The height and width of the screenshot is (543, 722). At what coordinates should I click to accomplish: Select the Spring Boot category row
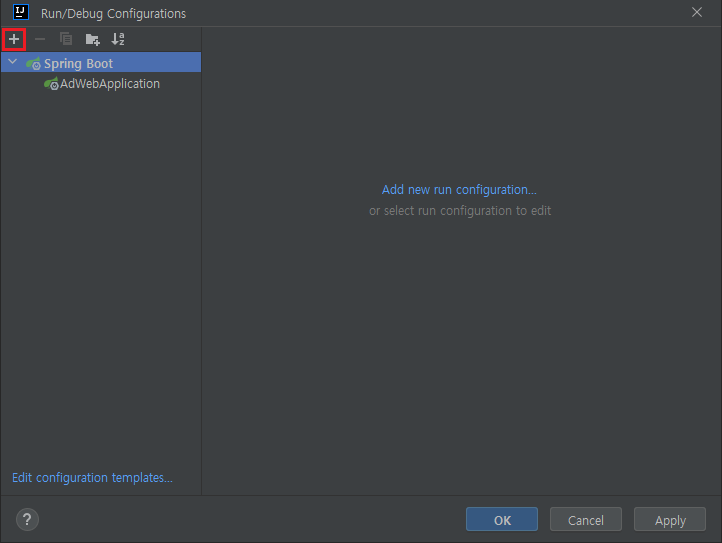(x=101, y=62)
